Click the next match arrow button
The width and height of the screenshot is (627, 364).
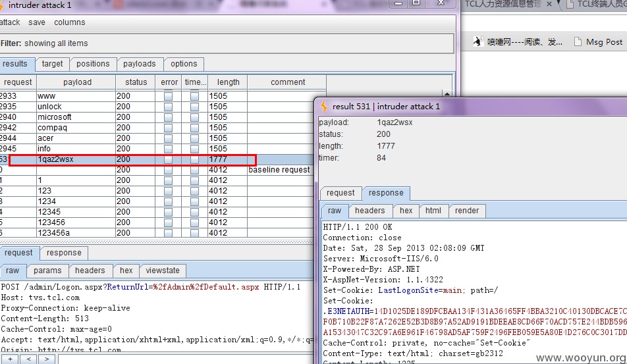(x=47, y=359)
